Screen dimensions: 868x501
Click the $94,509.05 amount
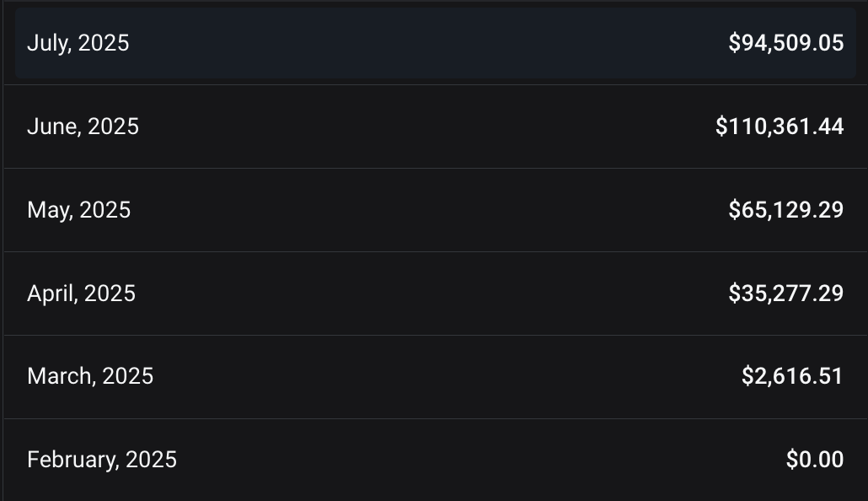click(x=786, y=43)
